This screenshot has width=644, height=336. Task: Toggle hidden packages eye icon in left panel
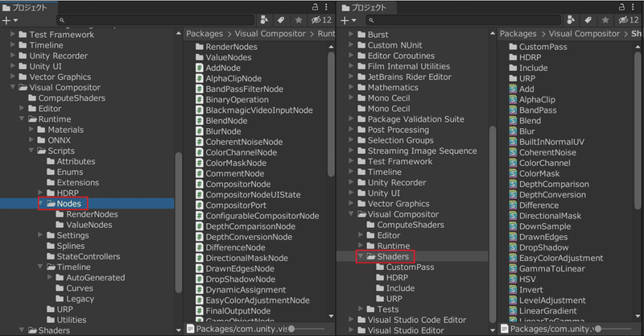pos(321,19)
